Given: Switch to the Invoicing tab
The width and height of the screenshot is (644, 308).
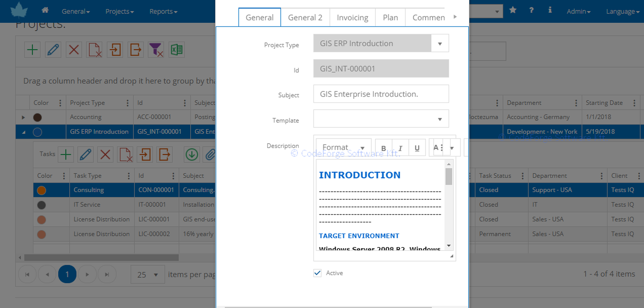Looking at the screenshot, I should (x=352, y=18).
